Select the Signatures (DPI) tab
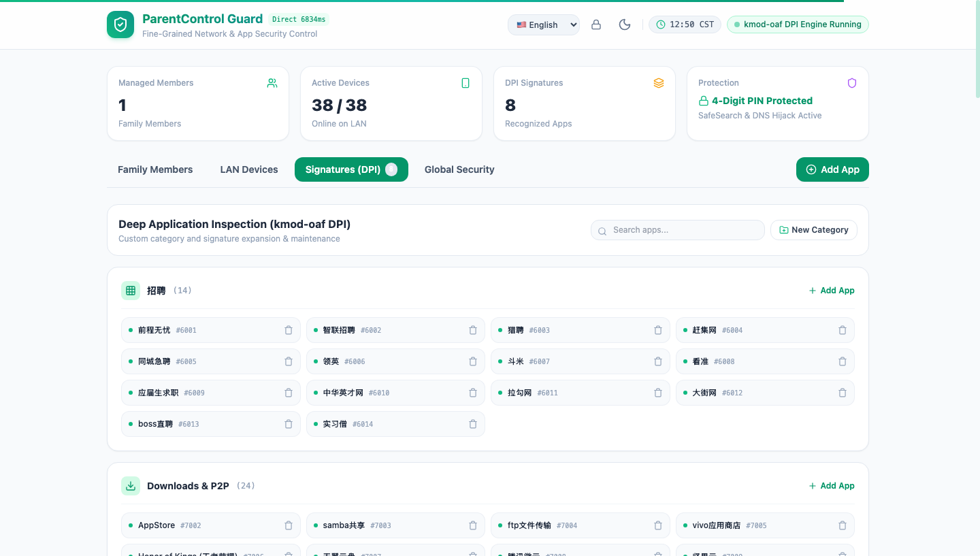Screen dimensions: 980x556 pos(351,169)
